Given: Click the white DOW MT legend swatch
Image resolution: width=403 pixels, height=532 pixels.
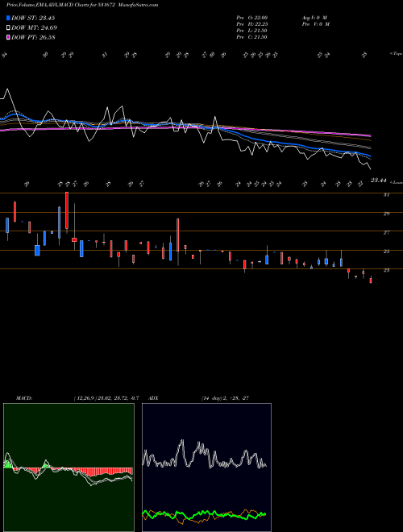Looking at the screenshot, I should click(8, 28).
